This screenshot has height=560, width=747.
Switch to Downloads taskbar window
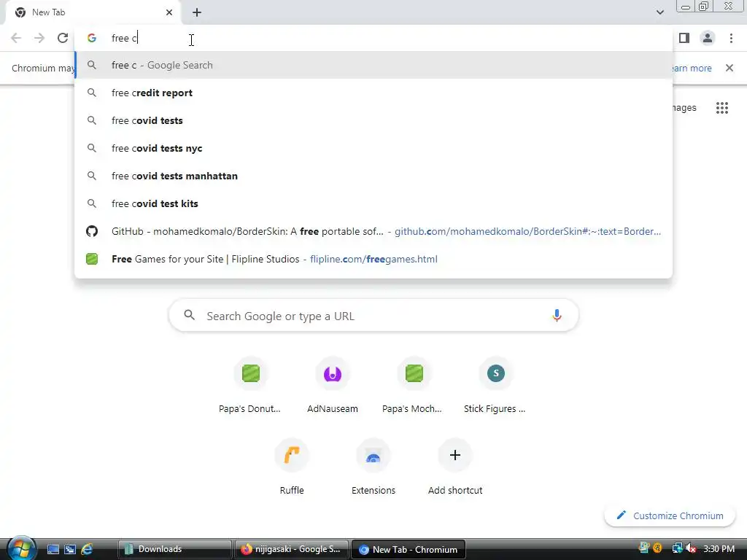click(175, 549)
